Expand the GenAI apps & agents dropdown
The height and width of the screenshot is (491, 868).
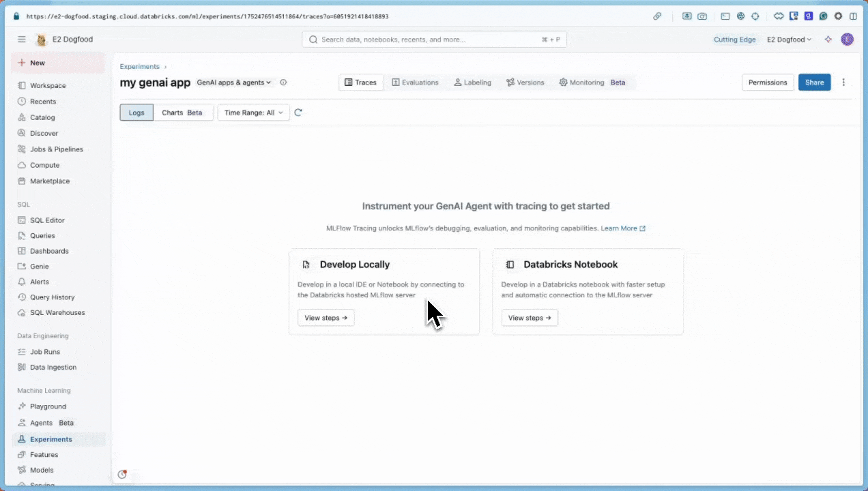coord(233,83)
